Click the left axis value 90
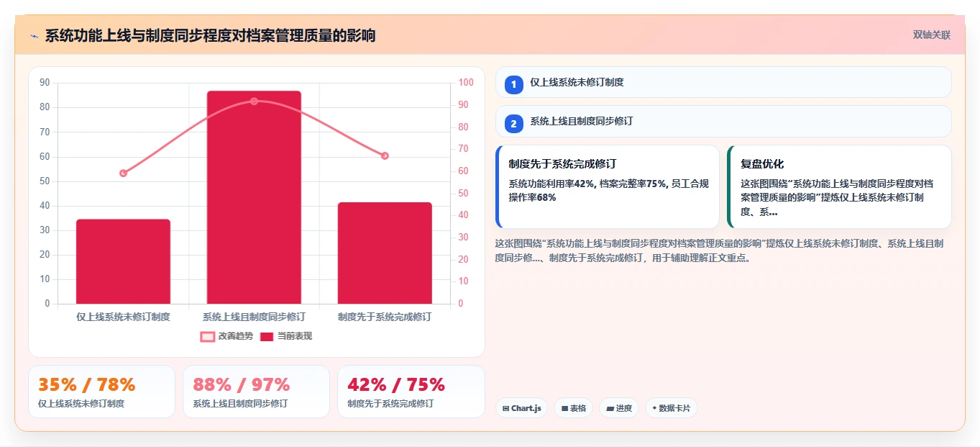This screenshot has height=447, width=980. pyautogui.click(x=45, y=83)
